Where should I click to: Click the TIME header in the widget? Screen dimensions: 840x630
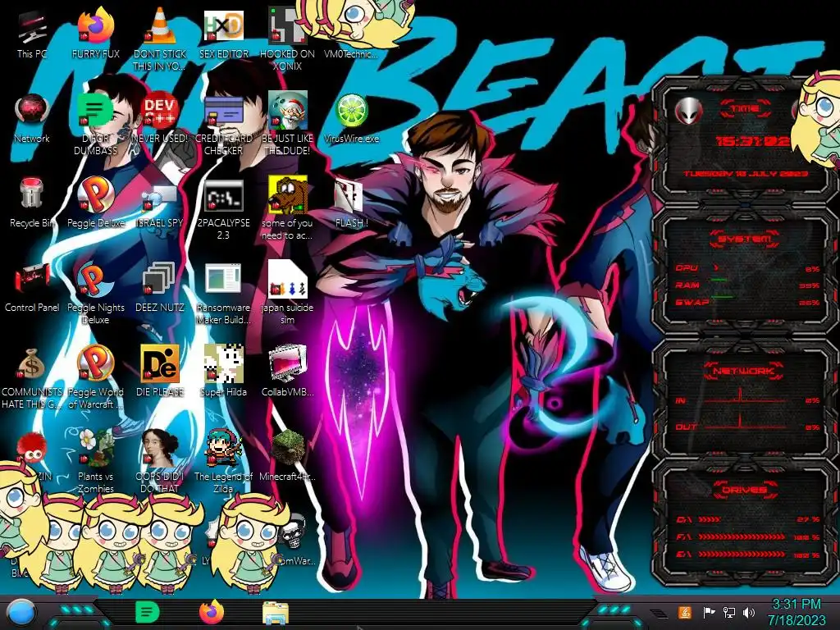click(x=745, y=109)
